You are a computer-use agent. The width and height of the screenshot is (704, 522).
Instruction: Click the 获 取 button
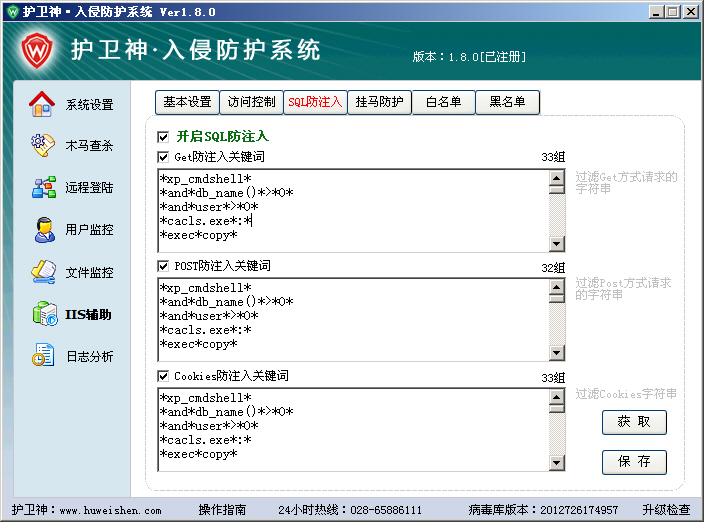[634, 422]
